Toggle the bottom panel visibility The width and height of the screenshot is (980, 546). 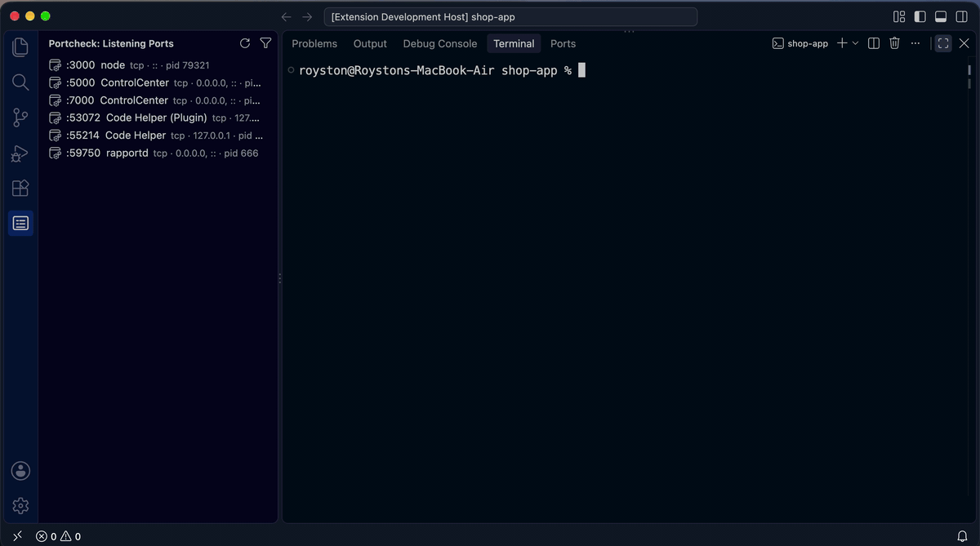(x=941, y=16)
